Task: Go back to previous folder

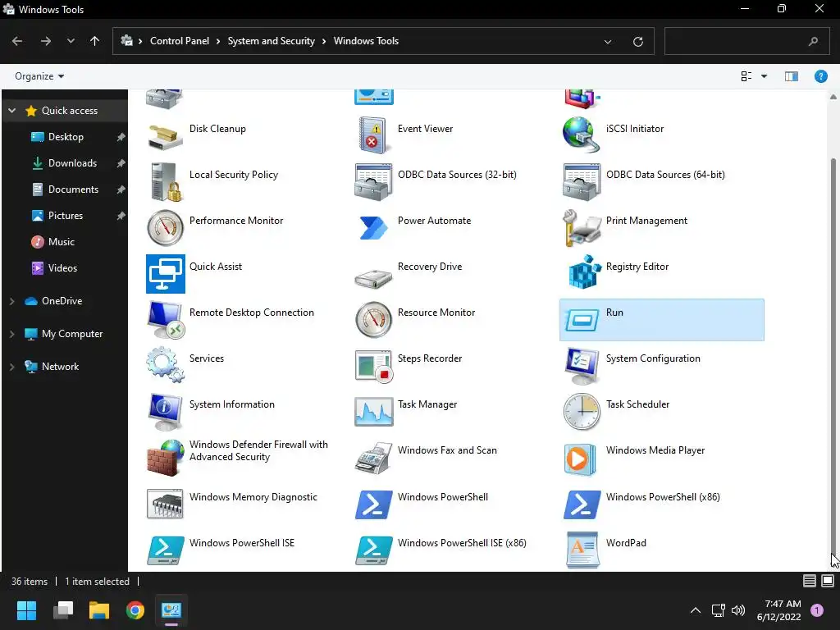Action: [x=17, y=41]
